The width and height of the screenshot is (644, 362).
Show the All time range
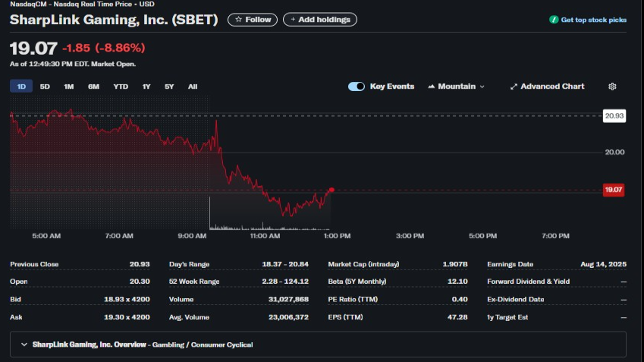click(x=193, y=87)
